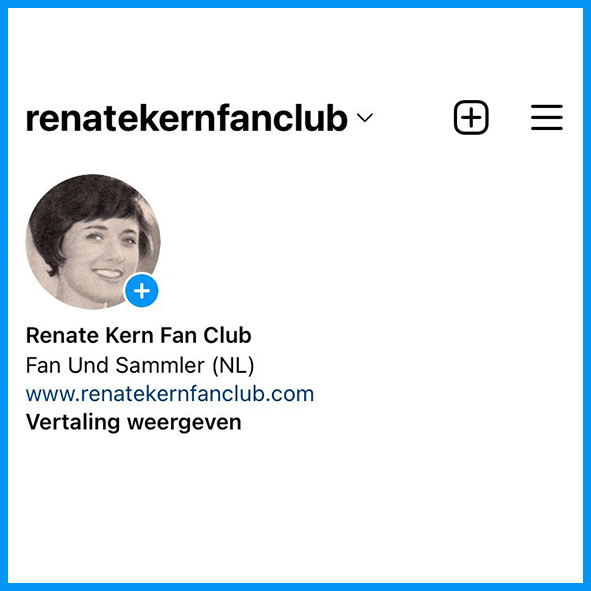
Task: Show options via the three-line menu
Action: pyautogui.click(x=547, y=118)
